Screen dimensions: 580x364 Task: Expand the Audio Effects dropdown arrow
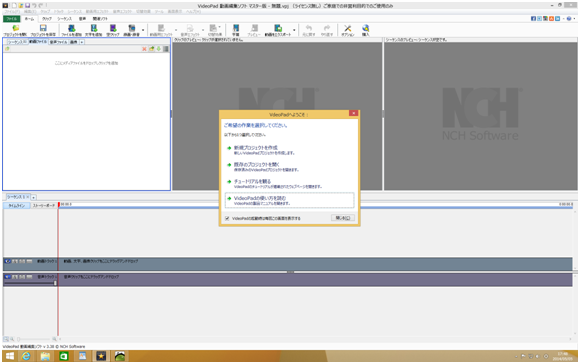[203, 30]
